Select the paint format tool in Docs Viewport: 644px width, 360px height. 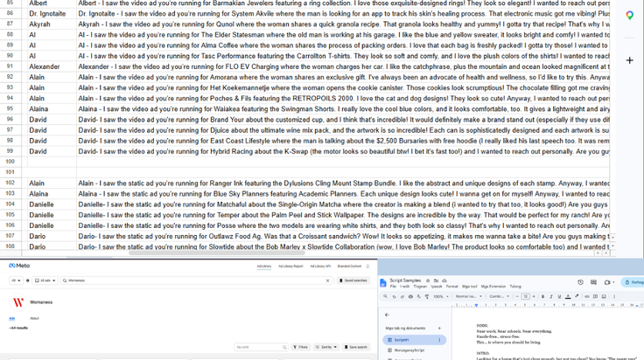tap(427, 296)
